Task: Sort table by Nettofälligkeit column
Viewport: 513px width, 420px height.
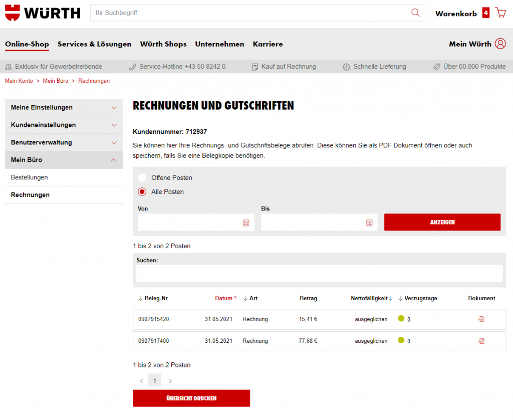Action: [372, 298]
